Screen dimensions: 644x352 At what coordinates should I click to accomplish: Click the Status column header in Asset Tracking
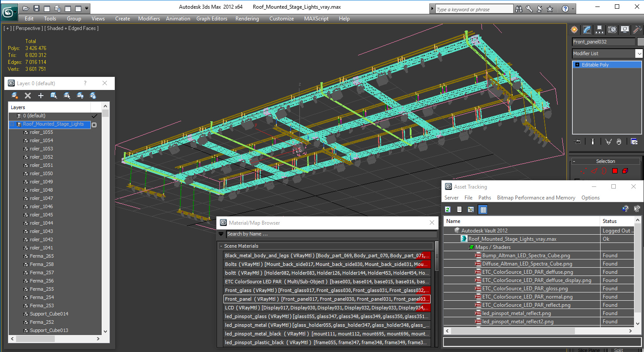point(617,221)
